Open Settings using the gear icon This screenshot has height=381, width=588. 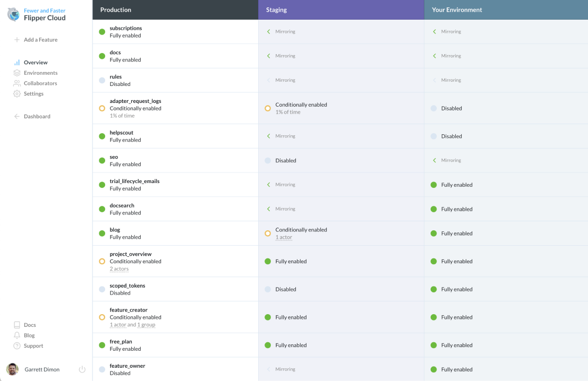(x=16, y=93)
